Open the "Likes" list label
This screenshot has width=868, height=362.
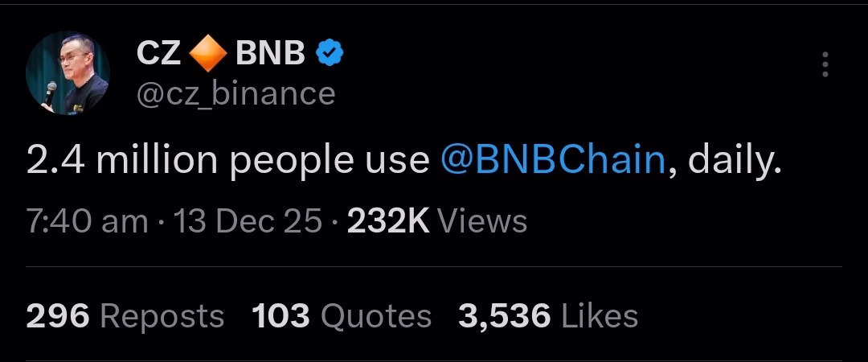click(x=600, y=316)
